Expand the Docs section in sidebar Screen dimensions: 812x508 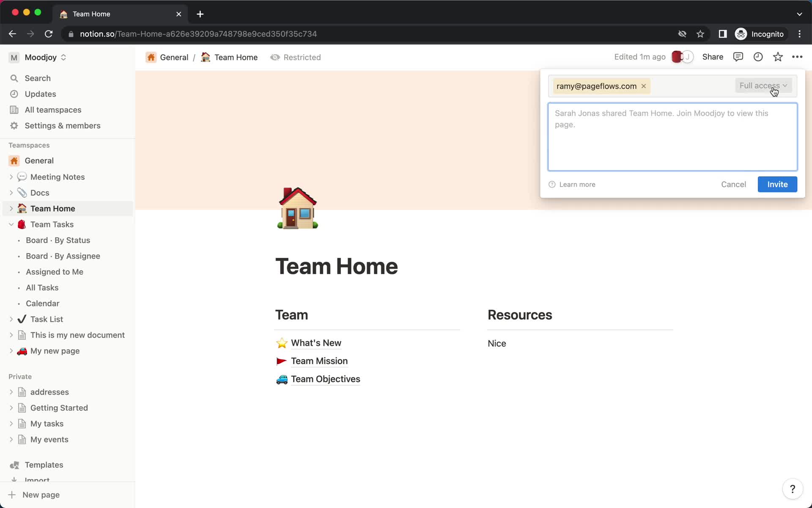(12, 193)
